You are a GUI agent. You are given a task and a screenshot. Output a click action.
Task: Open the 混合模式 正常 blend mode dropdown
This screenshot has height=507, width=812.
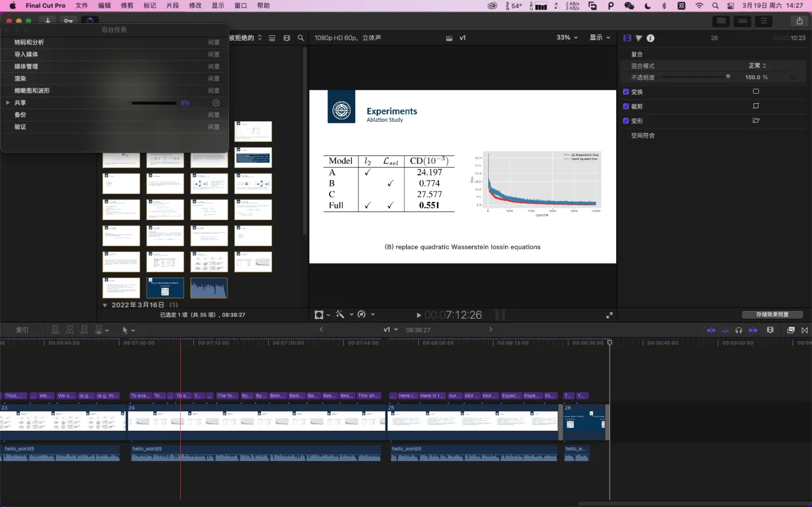757,65
